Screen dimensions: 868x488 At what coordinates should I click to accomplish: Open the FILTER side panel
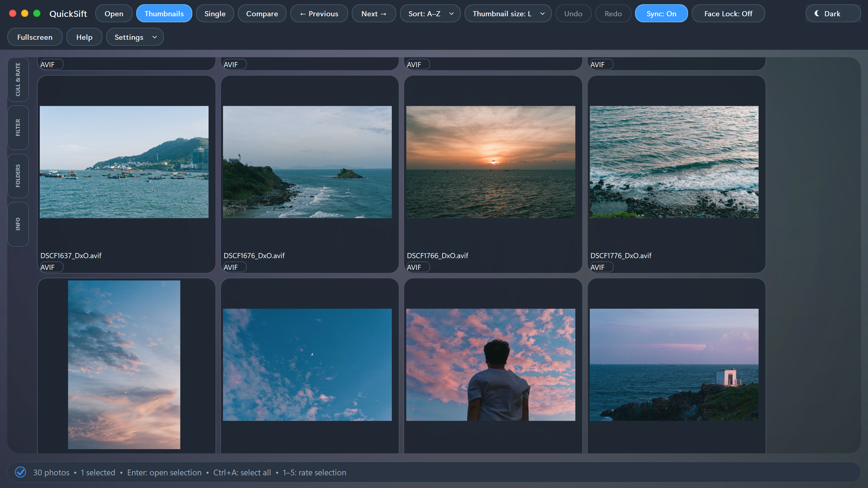click(x=18, y=128)
